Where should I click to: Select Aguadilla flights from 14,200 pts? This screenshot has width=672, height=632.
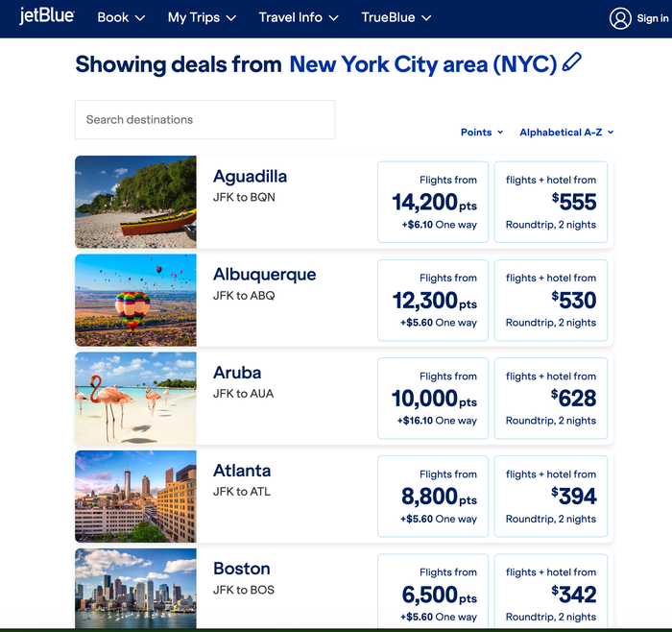pos(433,202)
